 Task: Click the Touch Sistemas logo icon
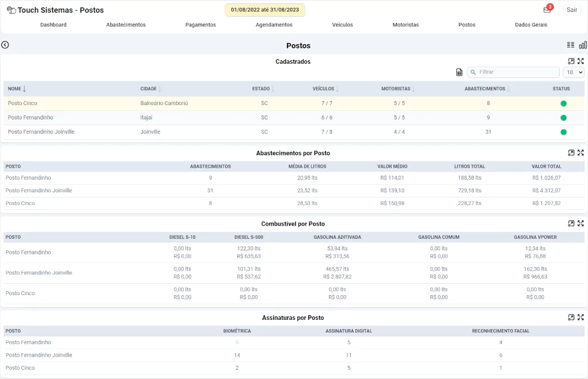pos(11,10)
